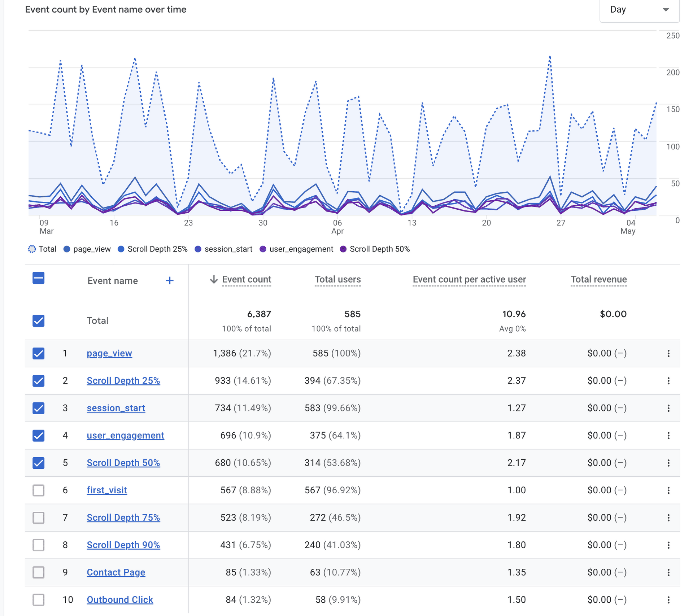This screenshot has height=616, width=693.
Task: Open more options for session_start row
Action: [x=668, y=408]
